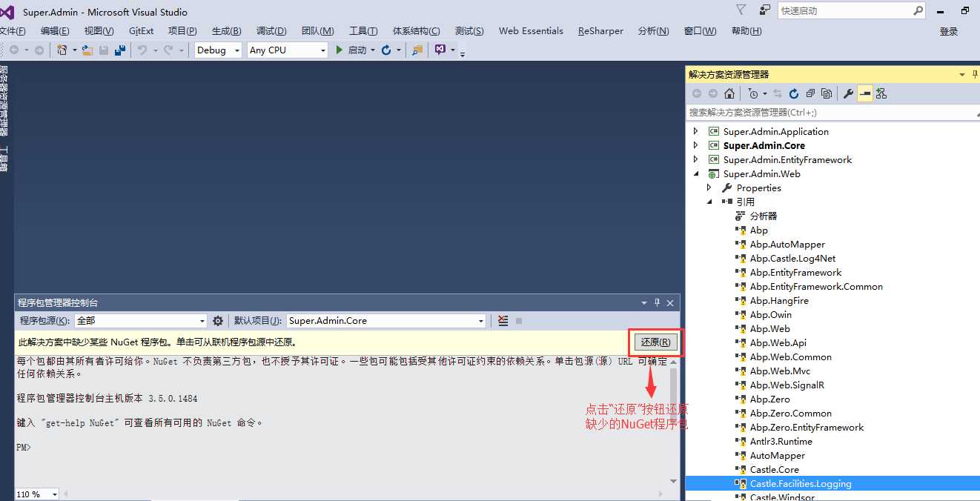Open the GitExt menu
The height and width of the screenshot is (501, 980).
(x=141, y=31)
